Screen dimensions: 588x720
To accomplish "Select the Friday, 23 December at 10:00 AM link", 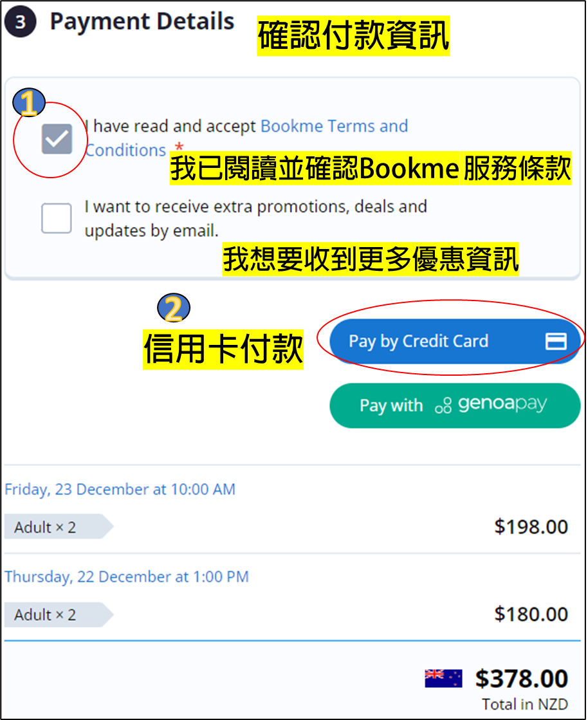I will pos(120,490).
